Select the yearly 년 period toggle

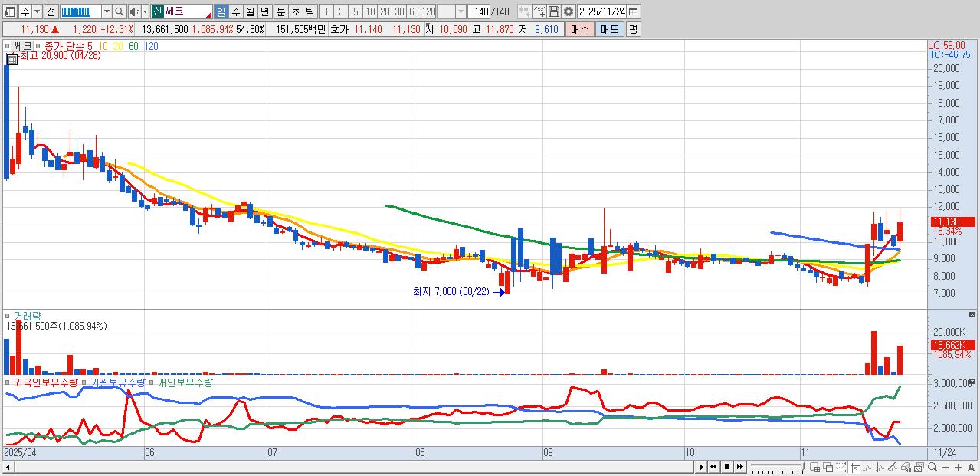click(x=264, y=11)
